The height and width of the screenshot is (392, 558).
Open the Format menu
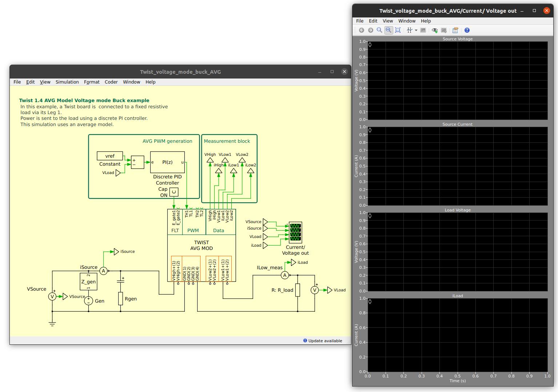(x=92, y=82)
